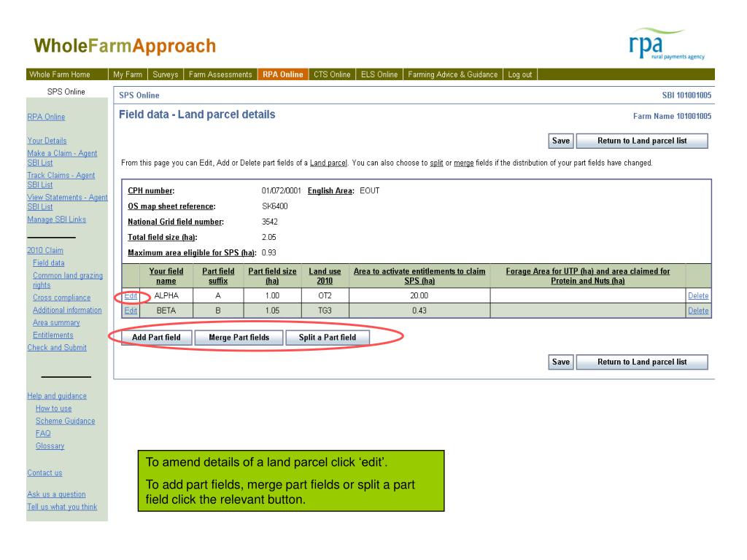Image resolution: width=747 pixels, height=560 pixels.
Task: Click Add Part field button
Action: tap(156, 337)
